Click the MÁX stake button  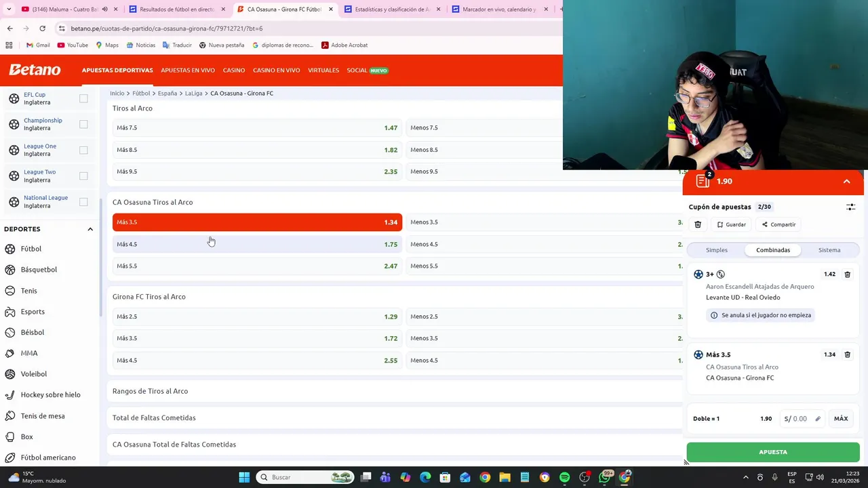[841, 419]
